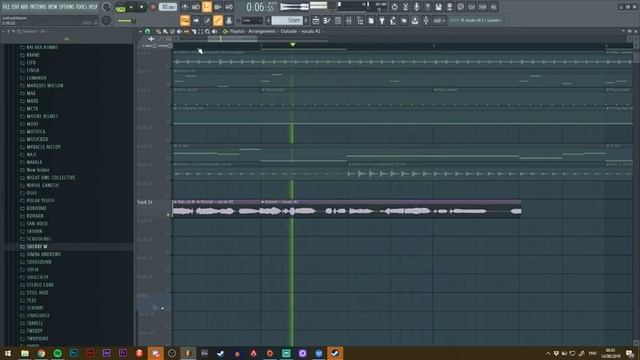Click the question mark help icon
640x360 pixels.
click(x=427, y=7)
